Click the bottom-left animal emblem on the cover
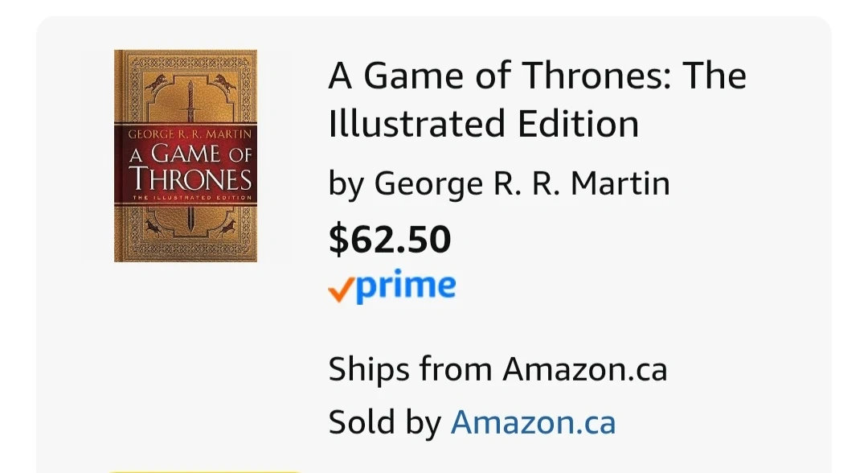This screenshot has width=868, height=473. pyautogui.click(x=154, y=227)
